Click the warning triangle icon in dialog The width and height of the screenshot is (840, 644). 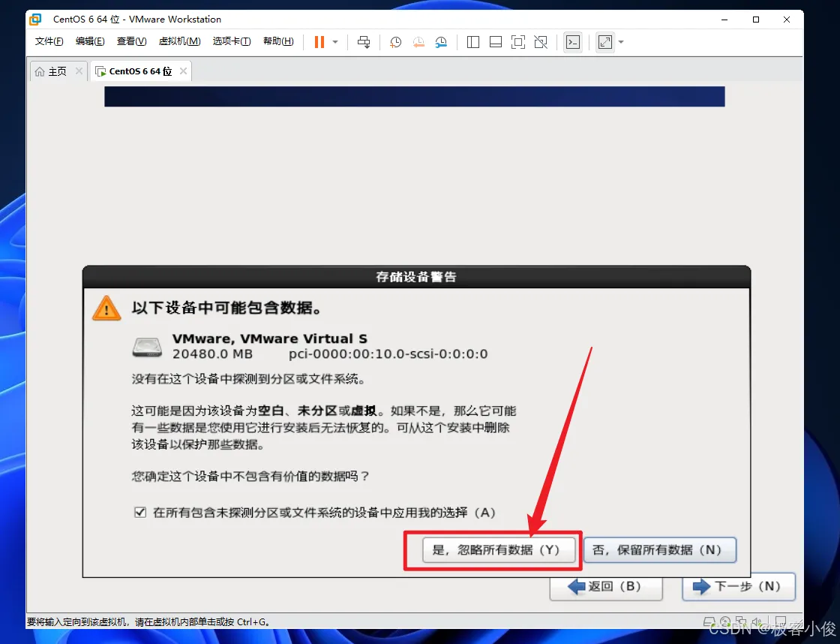tap(106, 308)
